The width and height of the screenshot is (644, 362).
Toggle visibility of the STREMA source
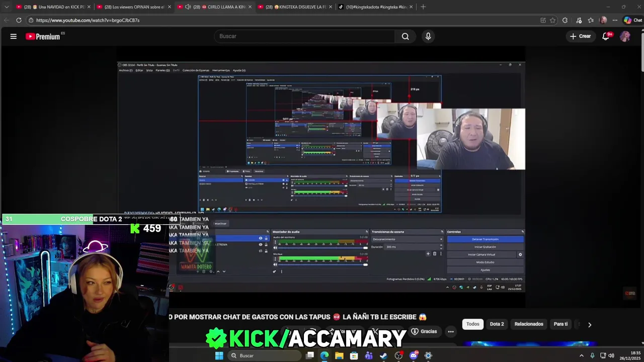coord(261,244)
